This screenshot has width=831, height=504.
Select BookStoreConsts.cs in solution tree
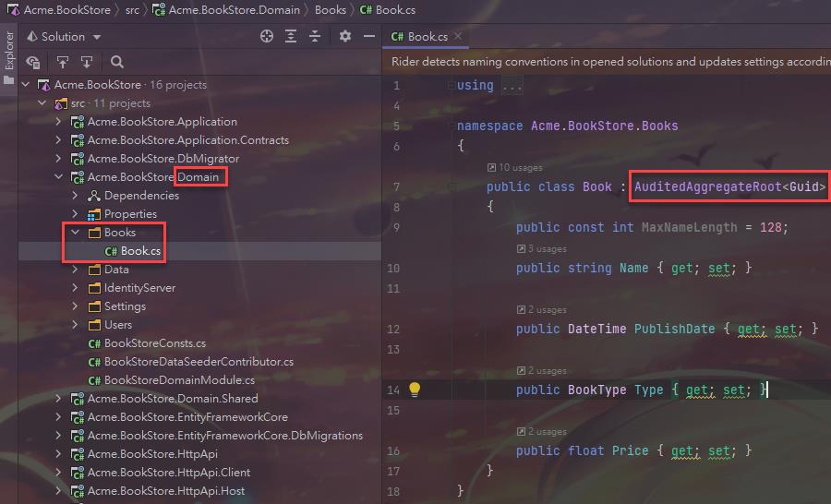coord(154,343)
